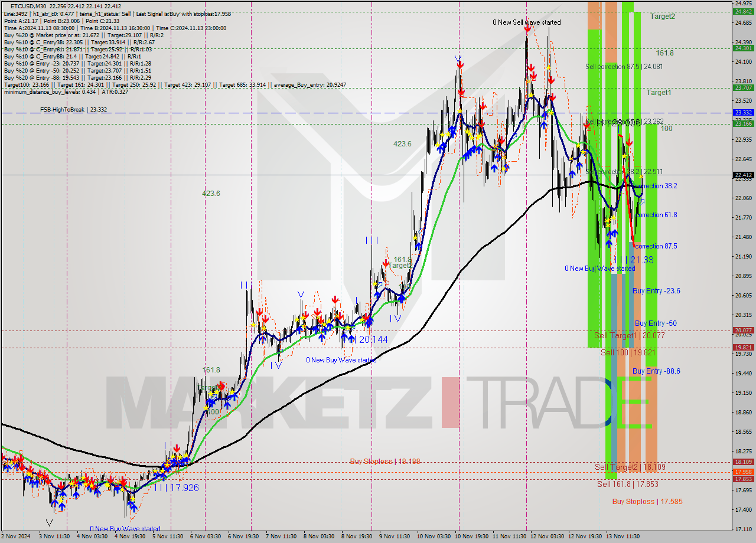Select the blue 'correction 38.2' label
The image size is (756, 543).
pyautogui.click(x=656, y=185)
